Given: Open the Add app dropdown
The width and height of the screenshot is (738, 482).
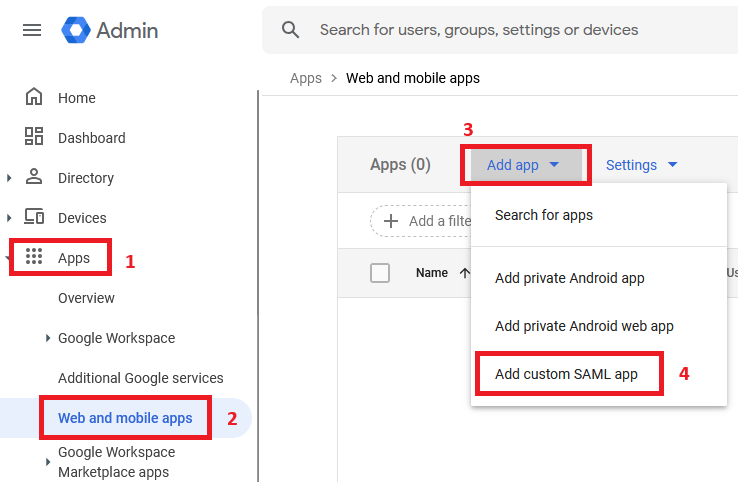Looking at the screenshot, I should point(526,165).
